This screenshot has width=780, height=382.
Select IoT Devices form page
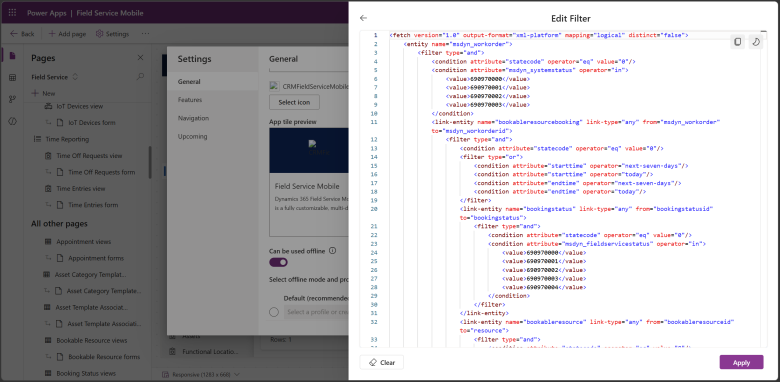(92, 122)
